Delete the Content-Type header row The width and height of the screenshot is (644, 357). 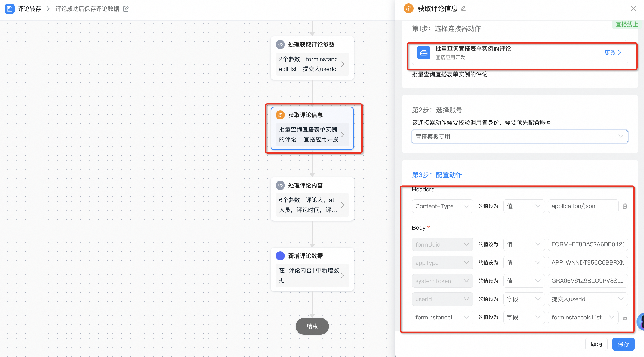625,206
